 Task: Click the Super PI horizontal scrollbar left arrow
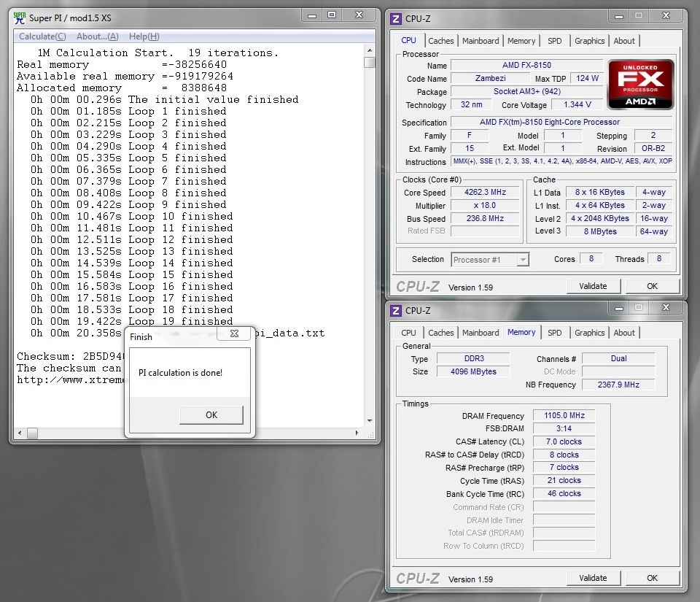pos(20,433)
